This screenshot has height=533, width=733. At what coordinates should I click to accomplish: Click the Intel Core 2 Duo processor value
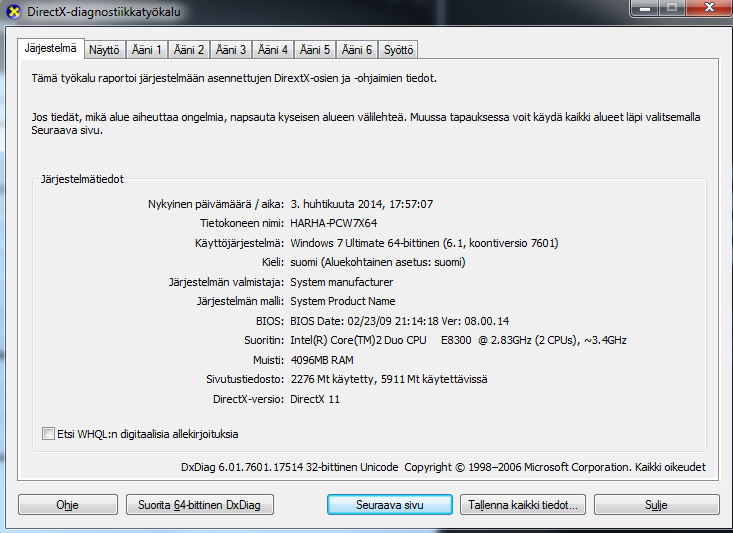[459, 340]
